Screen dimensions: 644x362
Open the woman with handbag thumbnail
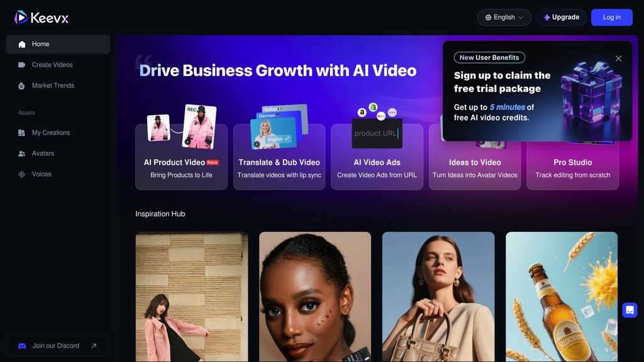(x=438, y=297)
